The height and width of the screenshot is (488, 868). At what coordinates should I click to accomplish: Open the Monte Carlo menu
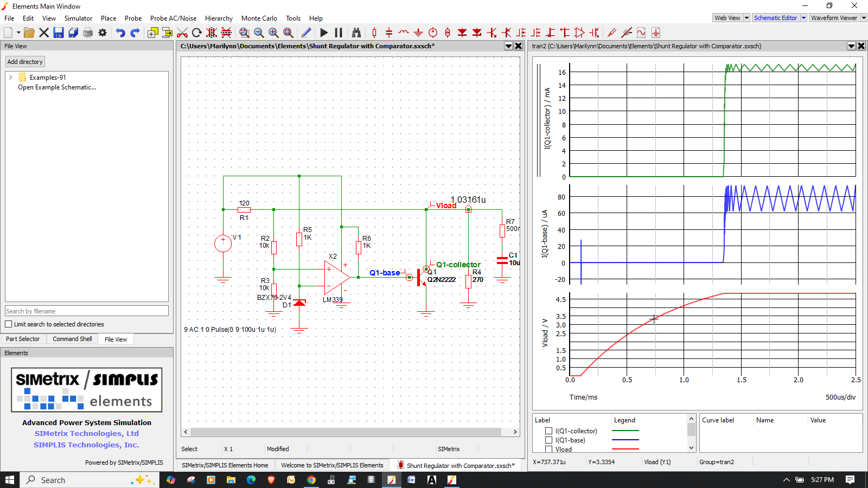(x=259, y=18)
